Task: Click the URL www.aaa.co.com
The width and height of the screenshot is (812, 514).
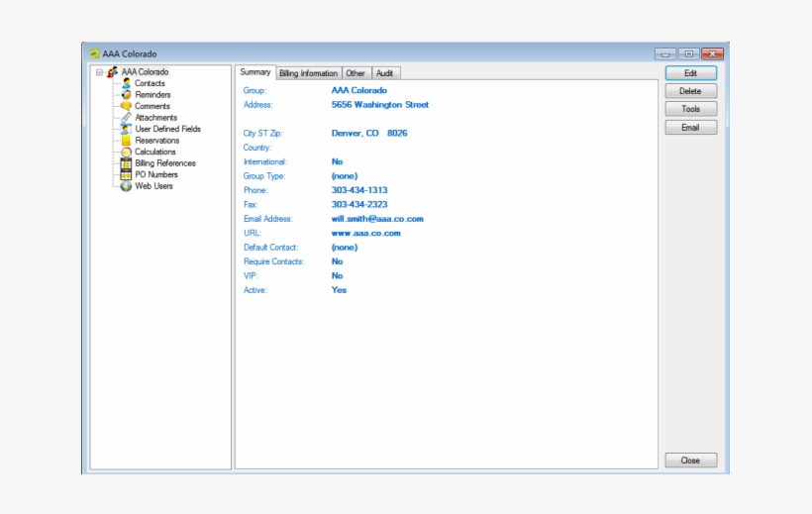Action: point(366,233)
